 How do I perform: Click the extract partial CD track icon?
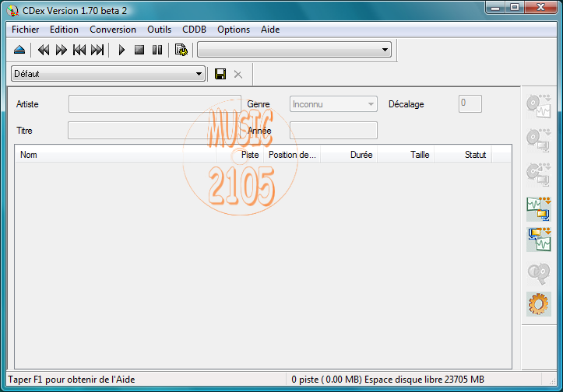[539, 174]
